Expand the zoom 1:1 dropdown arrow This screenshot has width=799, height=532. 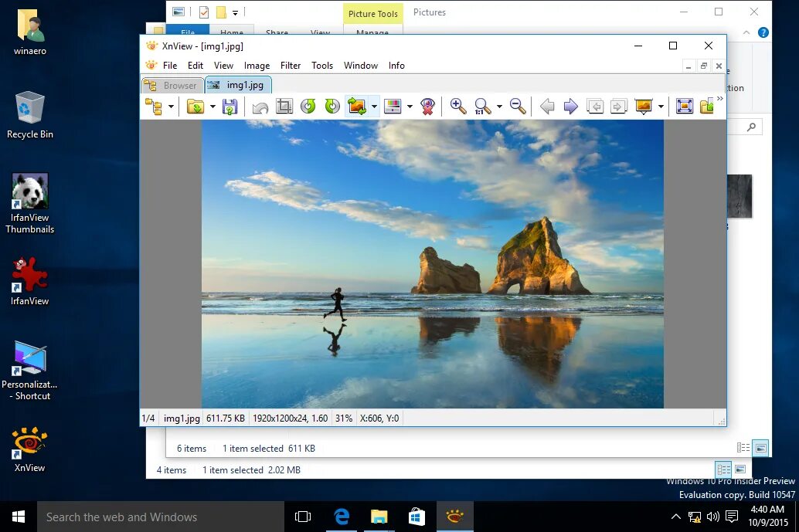(499, 107)
